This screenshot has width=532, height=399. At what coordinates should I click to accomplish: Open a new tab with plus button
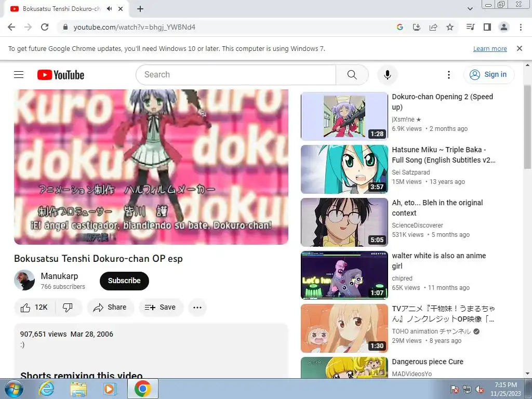pos(140,9)
